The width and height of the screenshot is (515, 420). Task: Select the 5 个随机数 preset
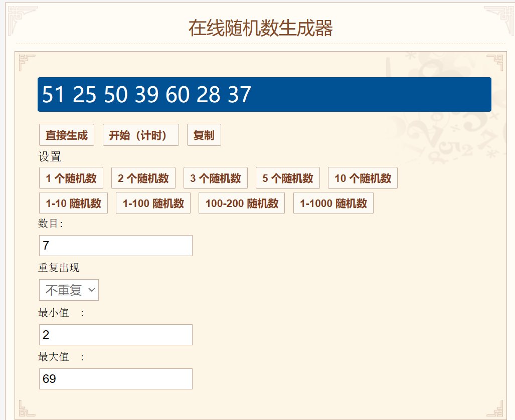point(288,178)
